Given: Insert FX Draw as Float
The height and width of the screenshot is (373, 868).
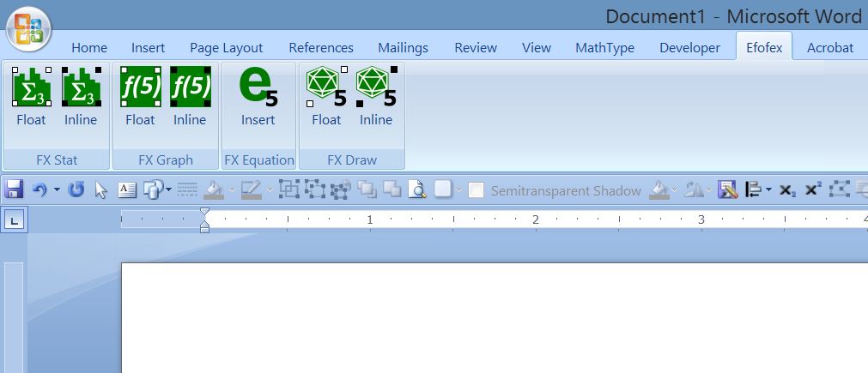Looking at the screenshot, I should [326, 97].
